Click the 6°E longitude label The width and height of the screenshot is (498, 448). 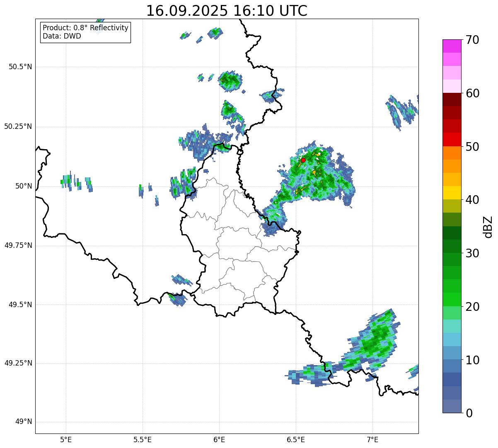219,439
